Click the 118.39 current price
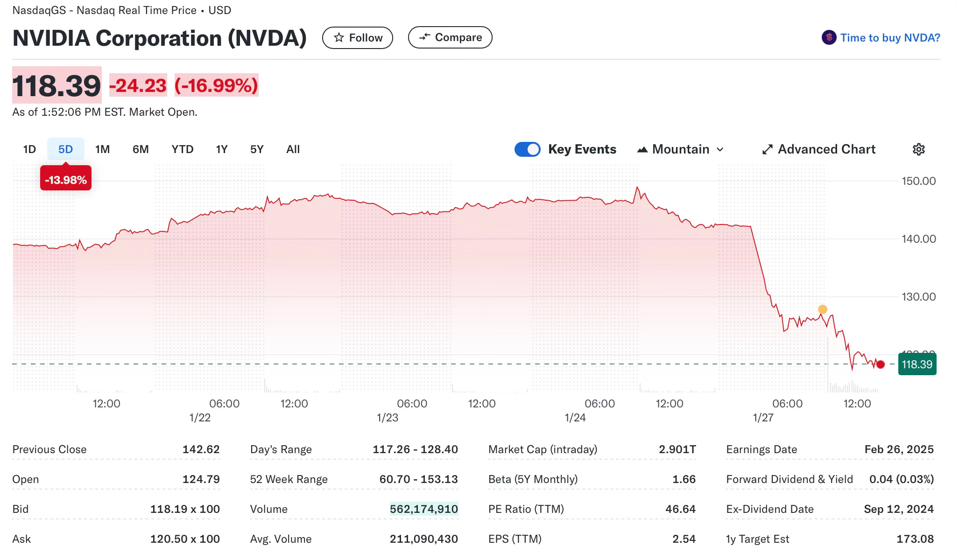Image resolution: width=959 pixels, height=560 pixels. (56, 85)
